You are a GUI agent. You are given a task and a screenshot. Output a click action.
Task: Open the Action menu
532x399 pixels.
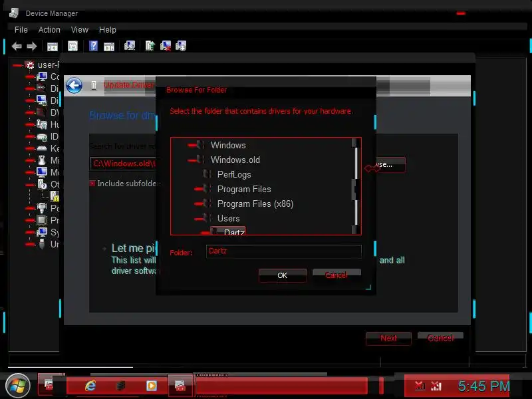click(49, 30)
